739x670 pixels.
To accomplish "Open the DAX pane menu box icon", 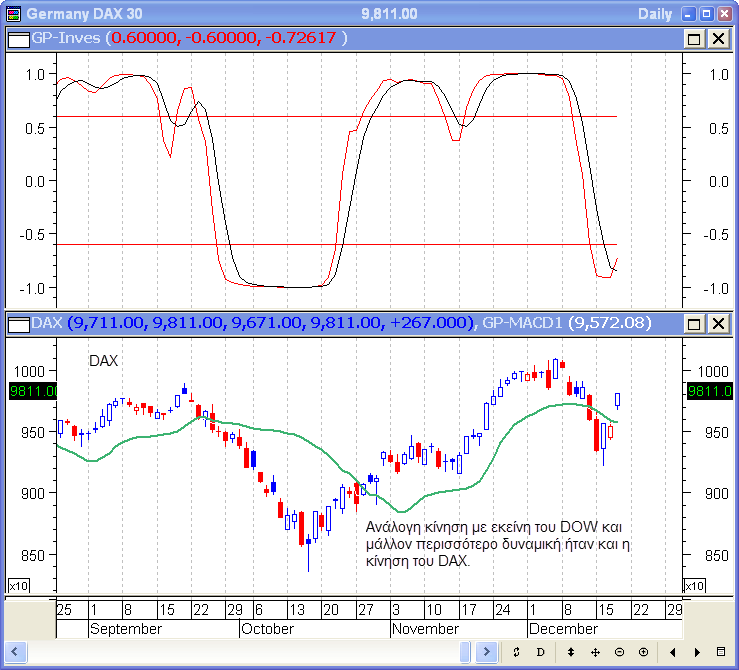I will (18, 323).
